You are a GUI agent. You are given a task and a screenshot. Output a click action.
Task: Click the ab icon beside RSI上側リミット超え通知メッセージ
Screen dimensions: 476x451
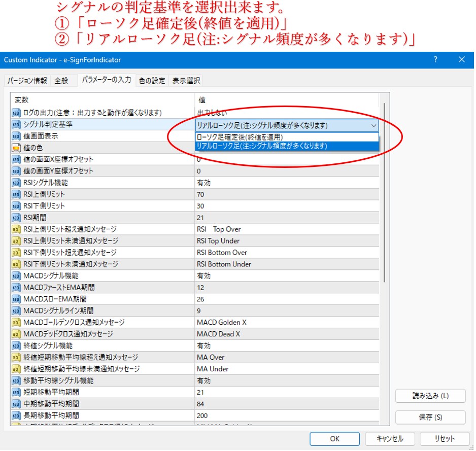click(16, 229)
